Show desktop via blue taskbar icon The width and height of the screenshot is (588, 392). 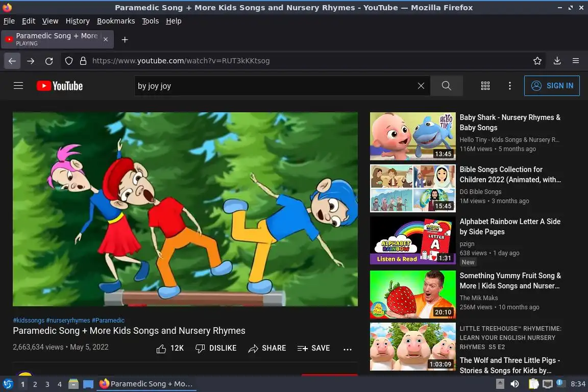88,384
